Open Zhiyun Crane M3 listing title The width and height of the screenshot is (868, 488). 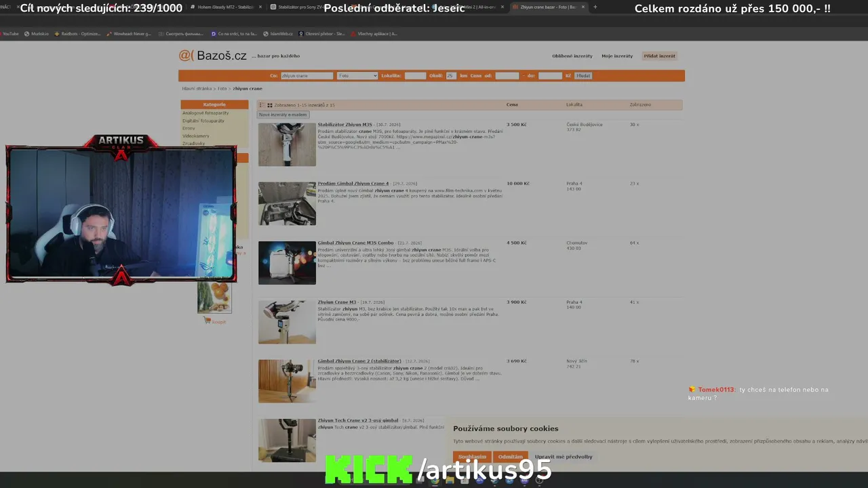[337, 302]
